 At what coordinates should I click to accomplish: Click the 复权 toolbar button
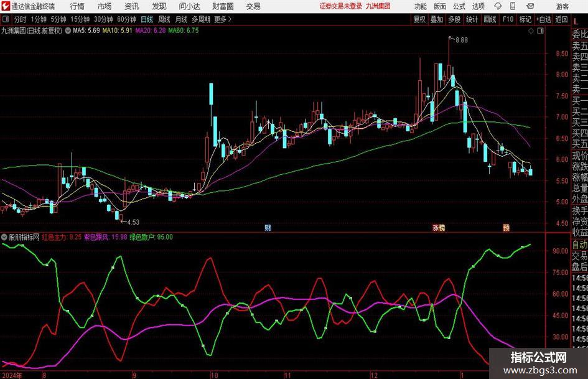pos(419,19)
